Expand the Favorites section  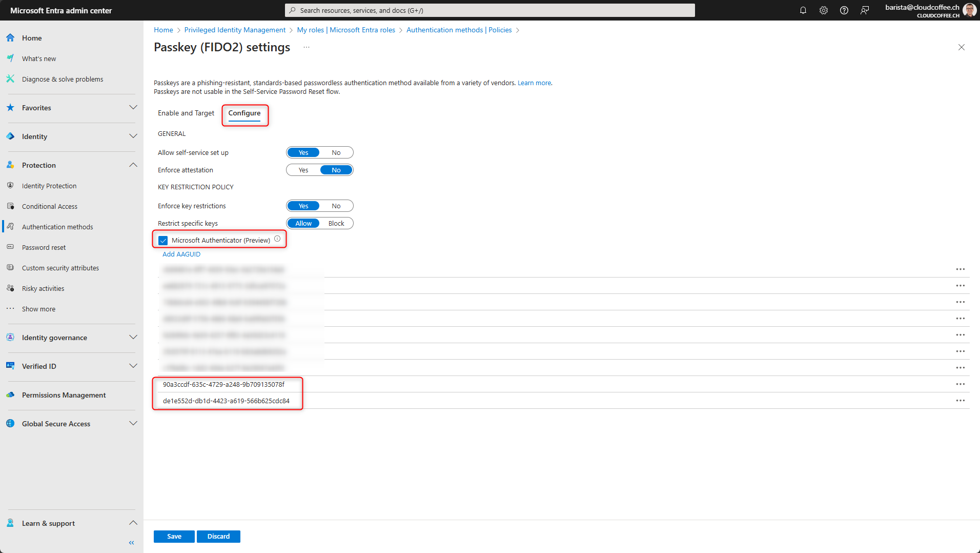133,108
